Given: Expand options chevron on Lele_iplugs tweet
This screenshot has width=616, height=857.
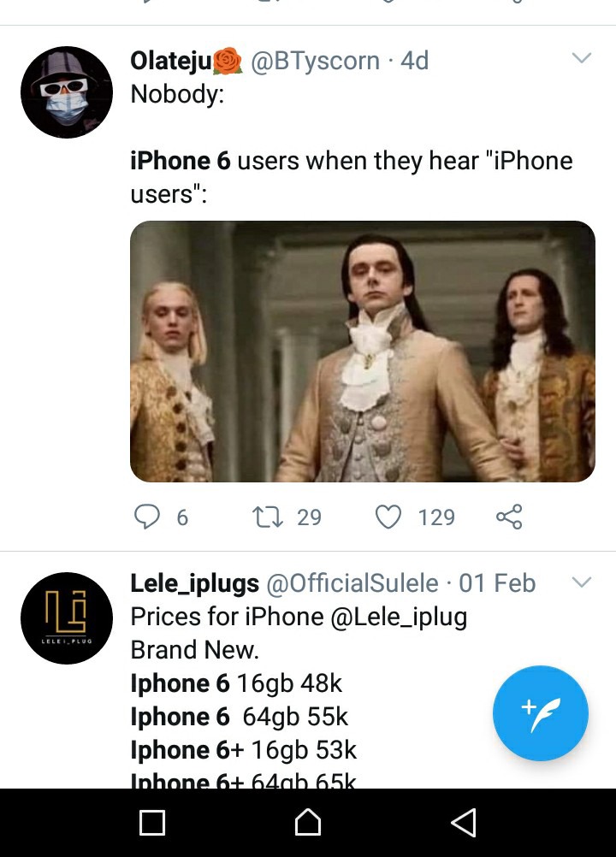Looking at the screenshot, I should (x=582, y=582).
